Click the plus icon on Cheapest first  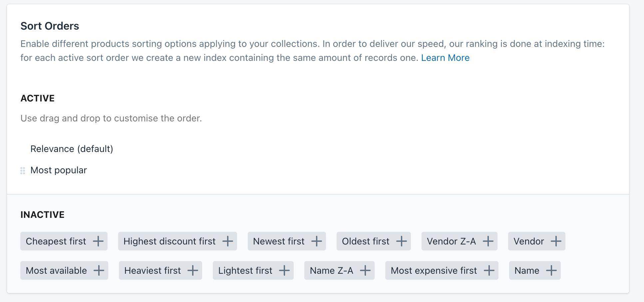pyautogui.click(x=98, y=241)
